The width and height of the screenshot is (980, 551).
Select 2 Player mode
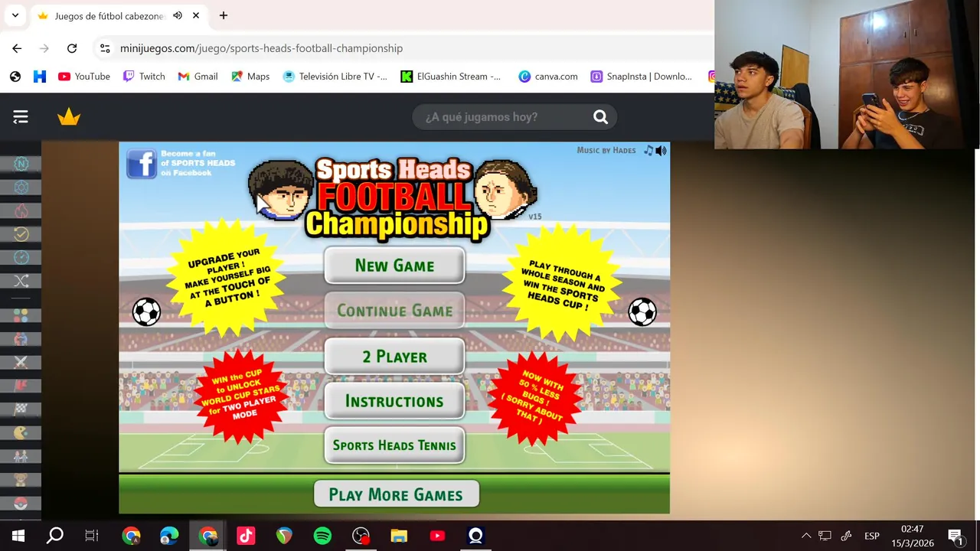pos(394,357)
